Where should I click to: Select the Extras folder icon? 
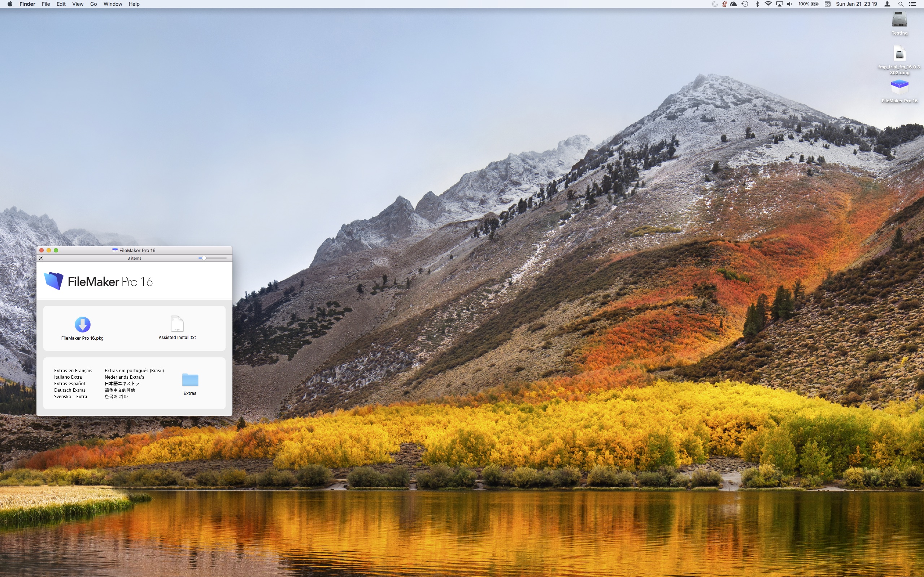click(x=190, y=380)
